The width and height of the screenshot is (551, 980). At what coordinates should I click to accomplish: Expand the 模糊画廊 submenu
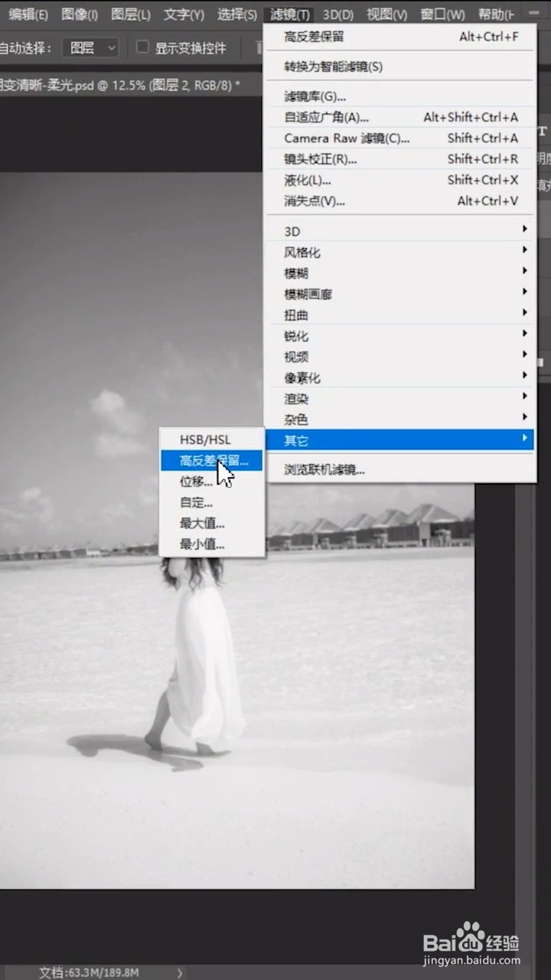400,294
